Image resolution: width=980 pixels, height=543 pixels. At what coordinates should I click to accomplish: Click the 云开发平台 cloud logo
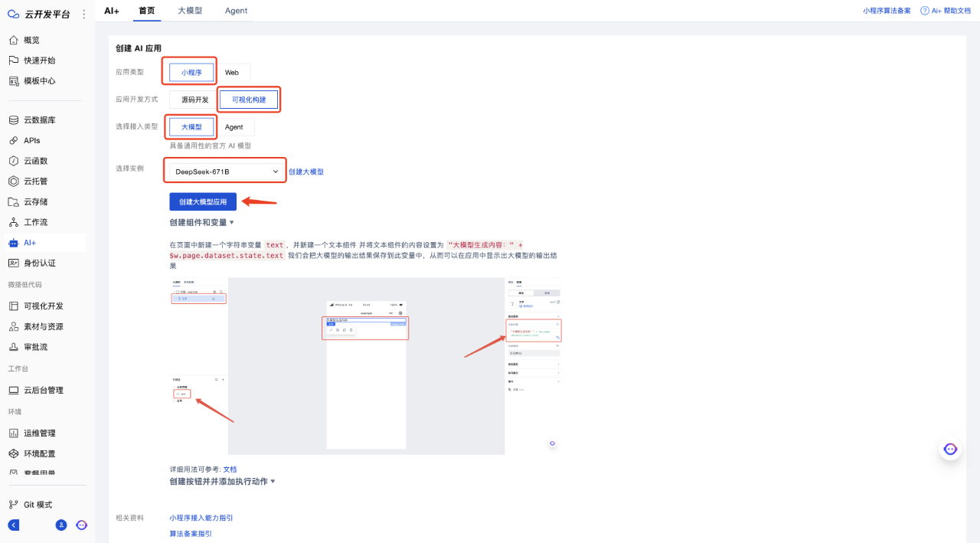pos(13,14)
